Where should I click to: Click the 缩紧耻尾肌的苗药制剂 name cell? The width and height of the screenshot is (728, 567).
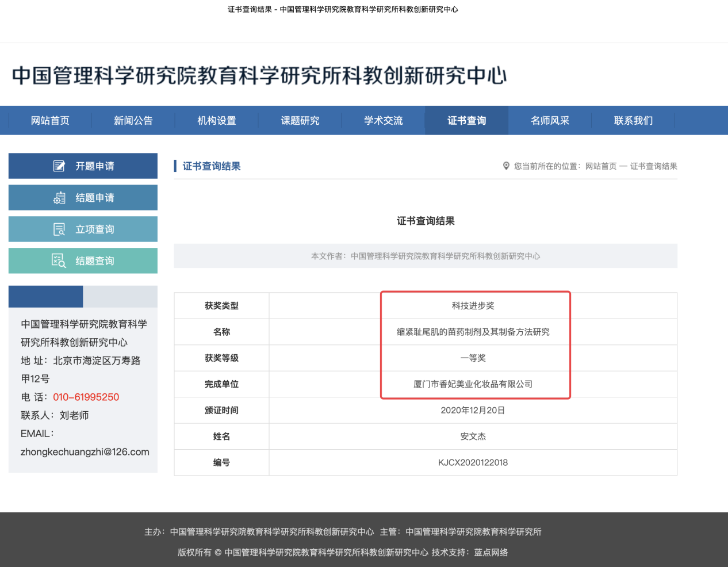click(x=473, y=332)
